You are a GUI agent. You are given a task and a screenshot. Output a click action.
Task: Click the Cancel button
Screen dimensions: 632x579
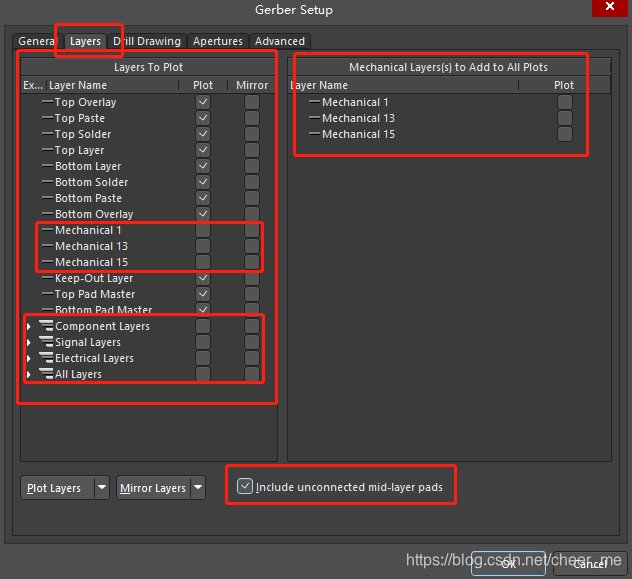click(588, 564)
